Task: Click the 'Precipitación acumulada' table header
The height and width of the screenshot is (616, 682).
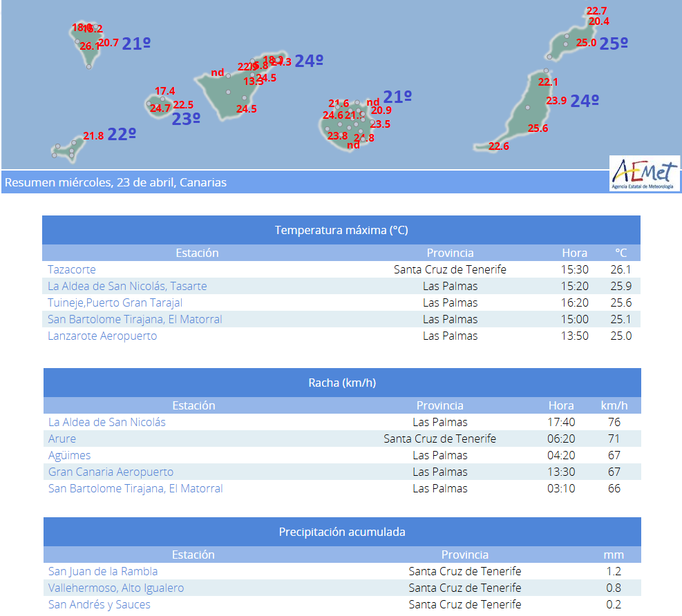Action: point(342,532)
